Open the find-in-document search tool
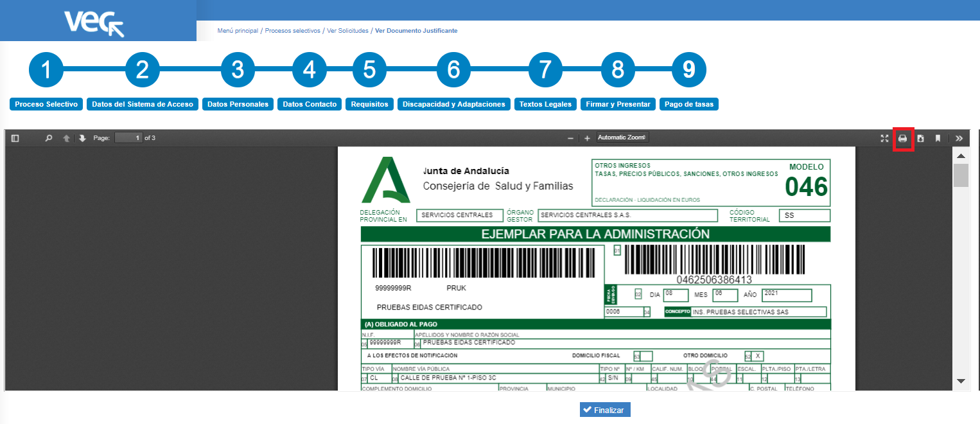 click(49, 138)
